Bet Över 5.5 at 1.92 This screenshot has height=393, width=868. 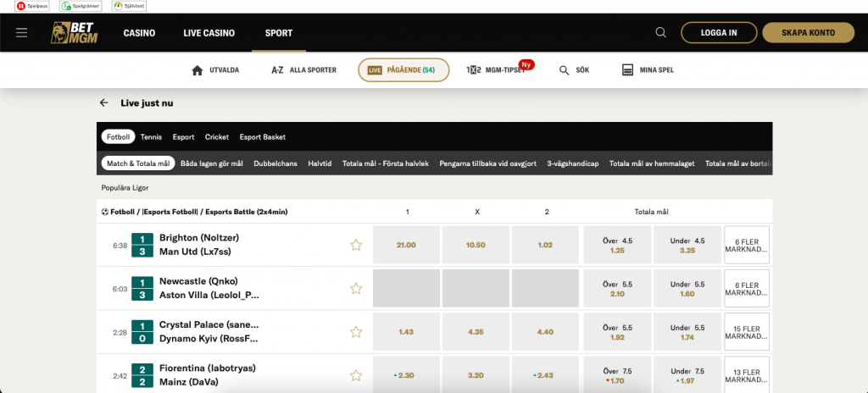[617, 331]
